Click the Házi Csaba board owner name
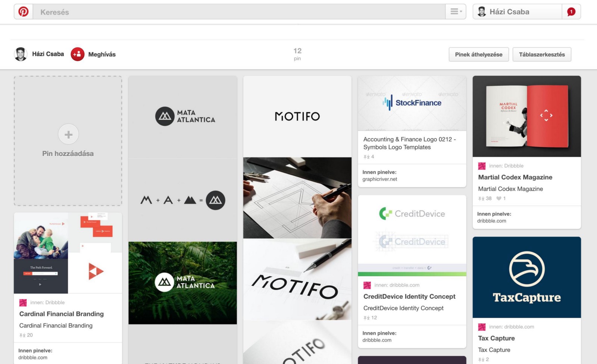 pos(48,54)
